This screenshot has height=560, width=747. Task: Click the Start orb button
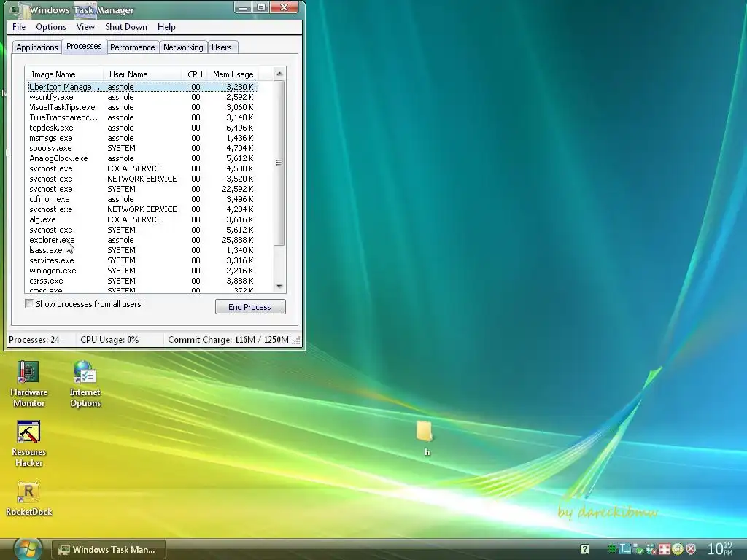pos(27,549)
